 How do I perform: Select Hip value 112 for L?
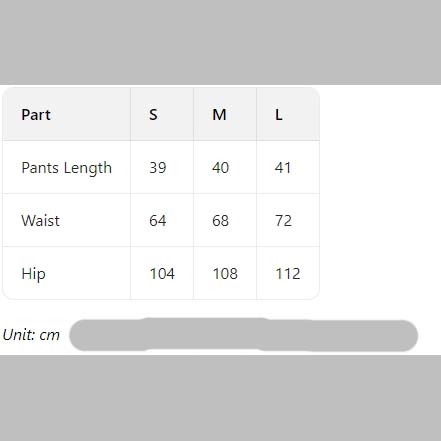[x=288, y=274]
